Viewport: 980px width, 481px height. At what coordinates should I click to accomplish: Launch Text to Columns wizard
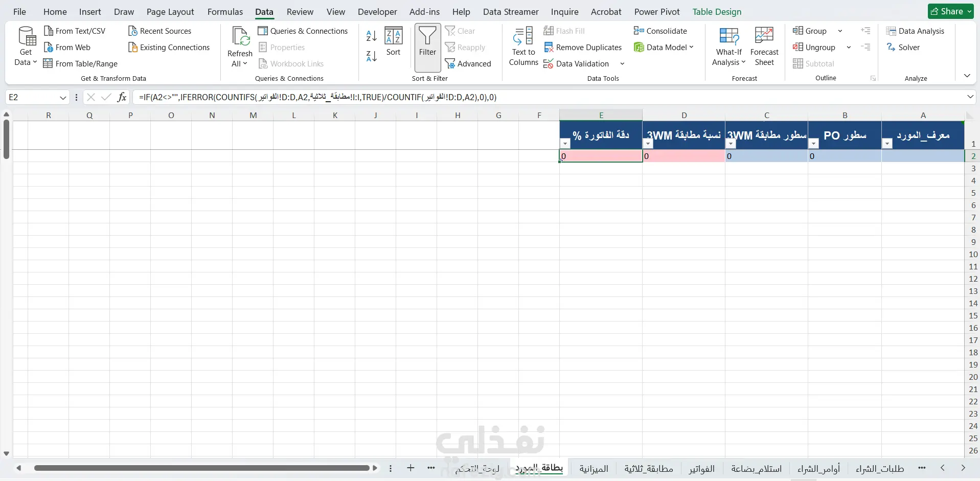[523, 46]
